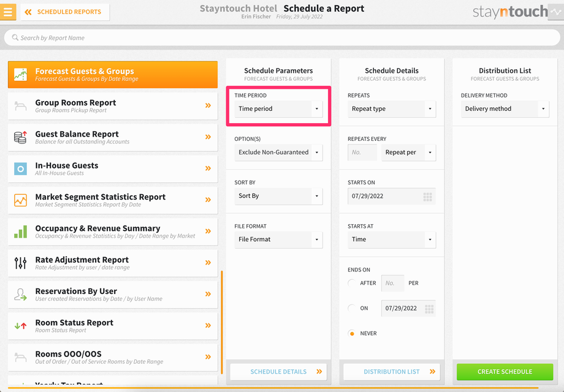564x392 pixels.
Task: Click the Room Status arrows icon
Action: [20, 326]
